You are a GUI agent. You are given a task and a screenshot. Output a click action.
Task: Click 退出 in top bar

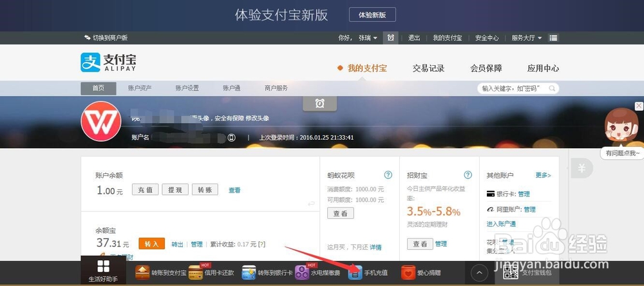pos(414,38)
